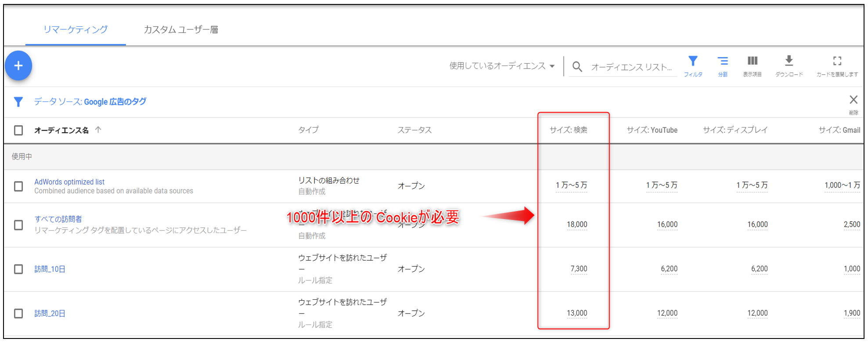868x342 pixels.
Task: Click the 2,500 Gmail size value
Action: coord(852,225)
